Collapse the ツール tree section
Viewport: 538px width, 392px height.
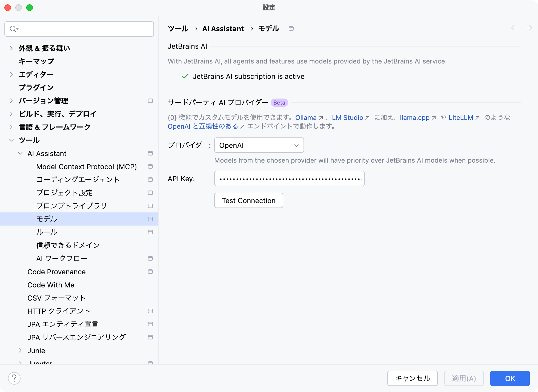click(12, 140)
